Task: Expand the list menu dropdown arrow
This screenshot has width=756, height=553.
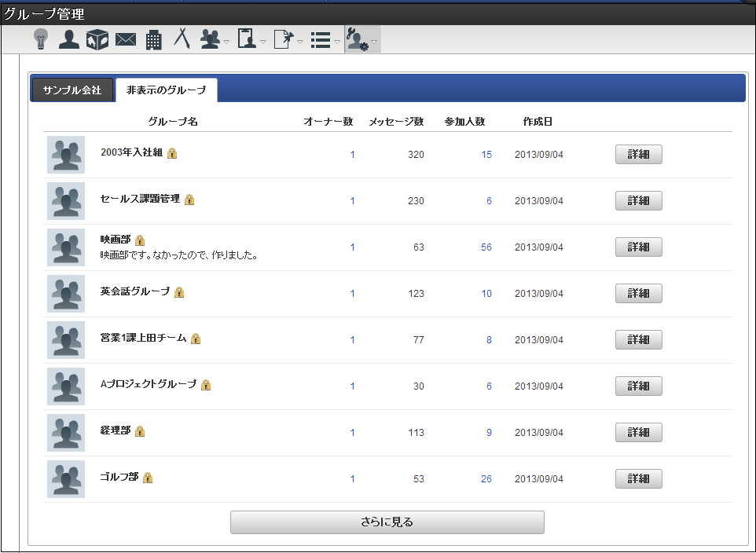Action: 337,41
